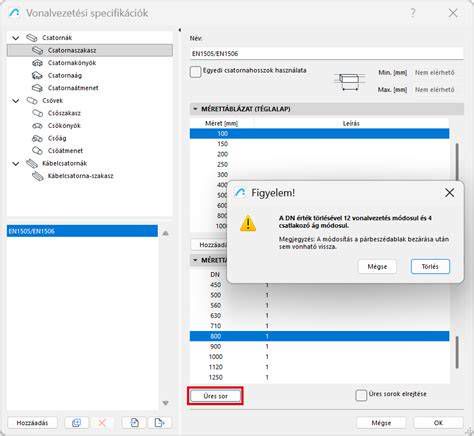Select the Csőág pipe branch item

(x=57, y=138)
